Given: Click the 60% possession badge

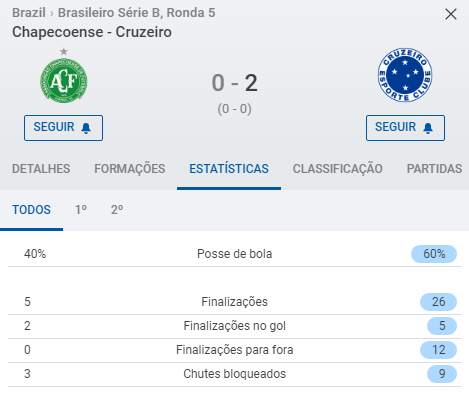Looking at the screenshot, I should [434, 254].
